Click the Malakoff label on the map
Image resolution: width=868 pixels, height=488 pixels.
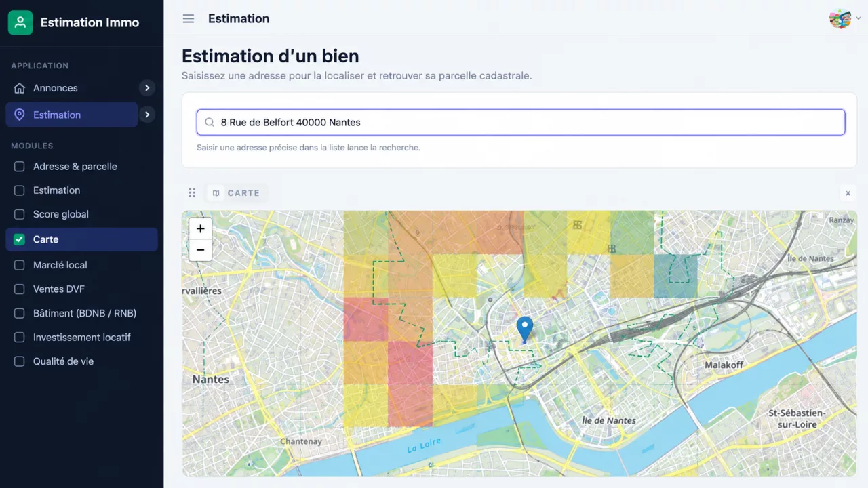724,365
